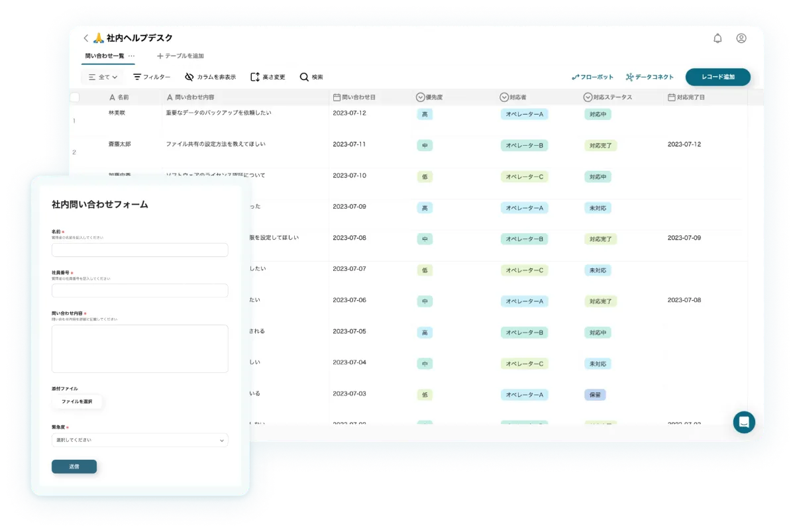Open the chat support bubble icon

point(744,422)
